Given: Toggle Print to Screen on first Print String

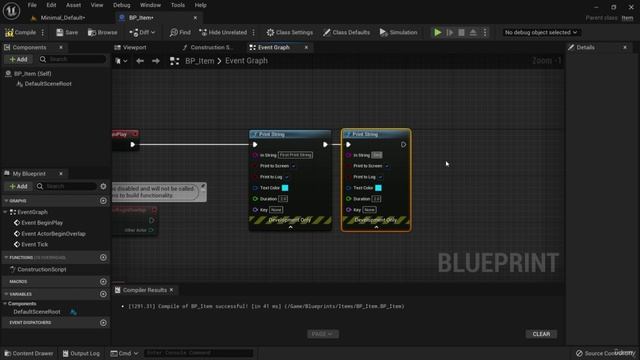Looking at the screenshot, I should (x=293, y=166).
